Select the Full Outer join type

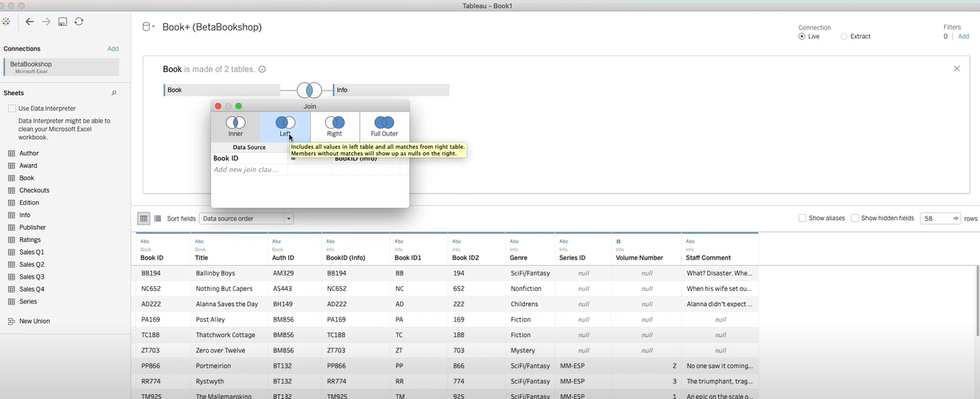point(384,127)
